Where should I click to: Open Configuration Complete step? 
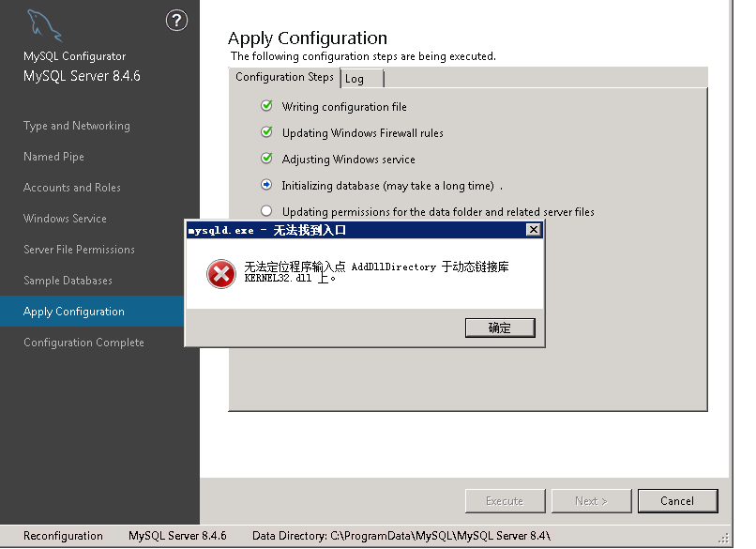pyautogui.click(x=83, y=343)
